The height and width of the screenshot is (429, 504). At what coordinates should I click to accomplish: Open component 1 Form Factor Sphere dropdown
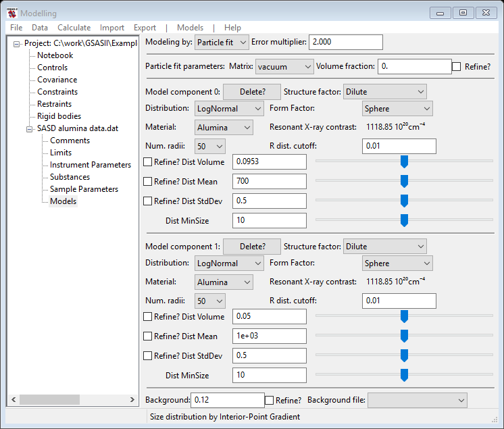[x=397, y=263]
